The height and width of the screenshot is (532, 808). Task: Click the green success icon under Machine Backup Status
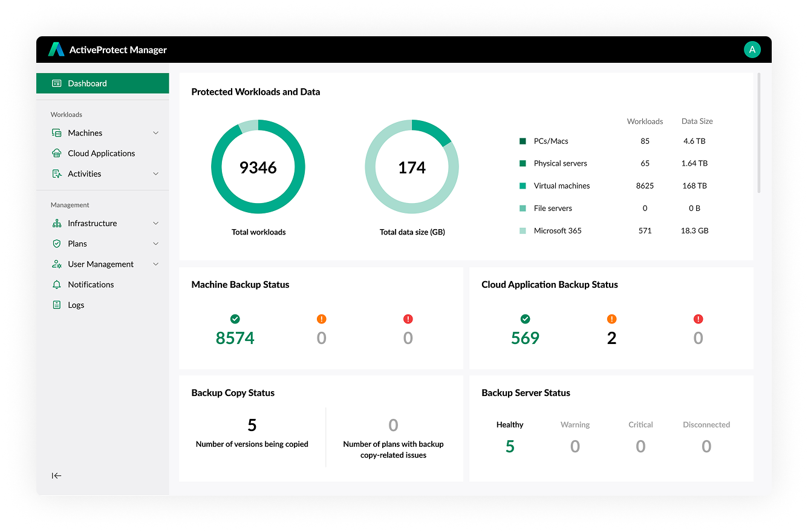235,319
